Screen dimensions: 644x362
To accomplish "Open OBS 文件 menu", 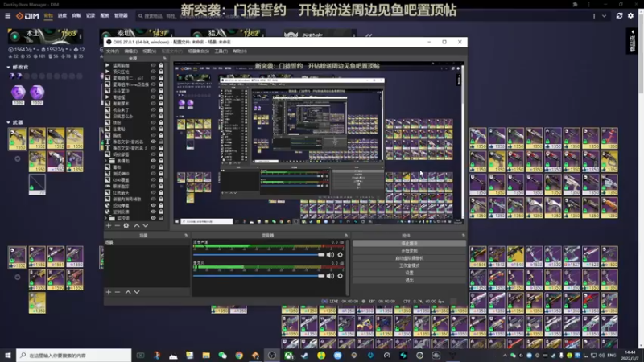I will click(x=112, y=51).
